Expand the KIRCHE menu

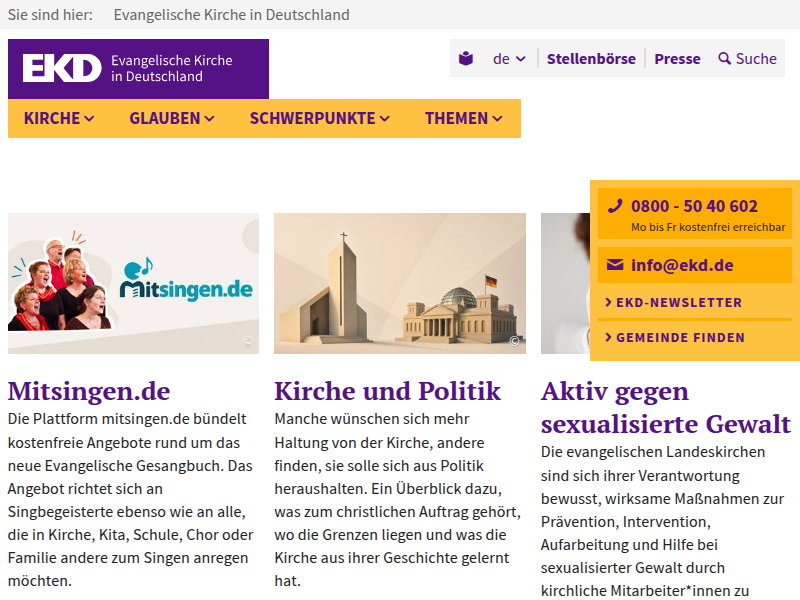59,118
